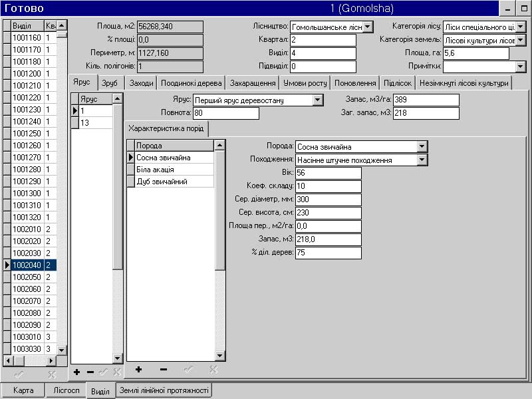532x399 pixels.
Task: Click the plus icon under the Порода list
Action: [138, 370]
